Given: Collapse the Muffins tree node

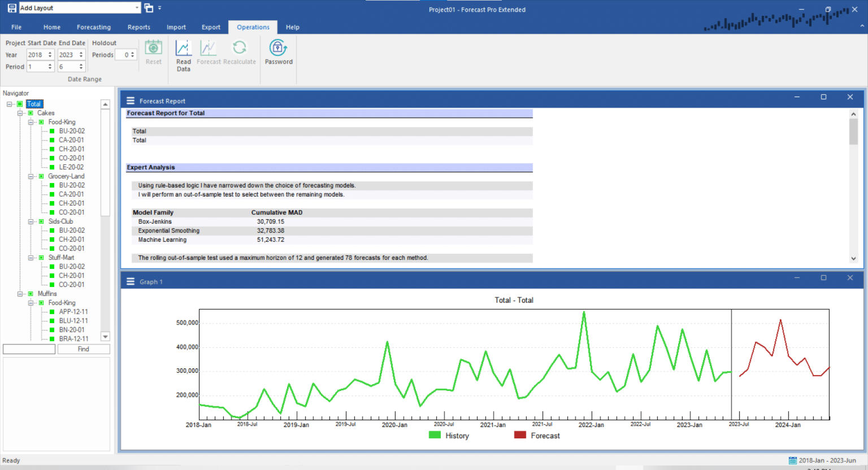Looking at the screenshot, I should tap(20, 294).
